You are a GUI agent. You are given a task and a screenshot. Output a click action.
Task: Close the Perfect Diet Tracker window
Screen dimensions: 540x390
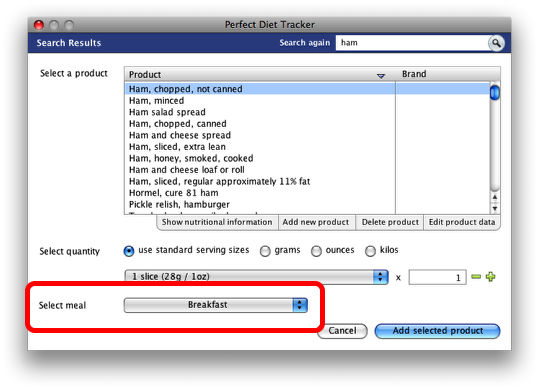39,25
